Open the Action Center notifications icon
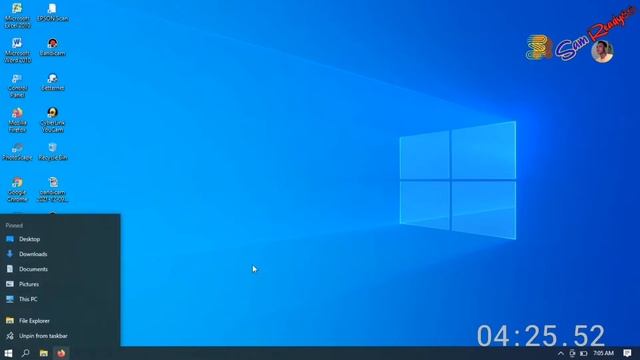 [627, 353]
